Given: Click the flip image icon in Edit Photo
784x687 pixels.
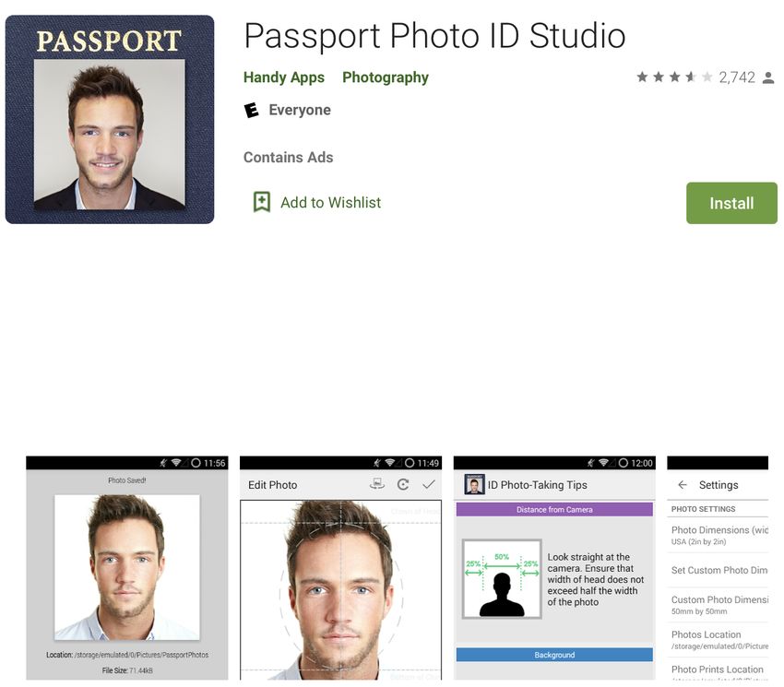Looking at the screenshot, I should tap(377, 483).
